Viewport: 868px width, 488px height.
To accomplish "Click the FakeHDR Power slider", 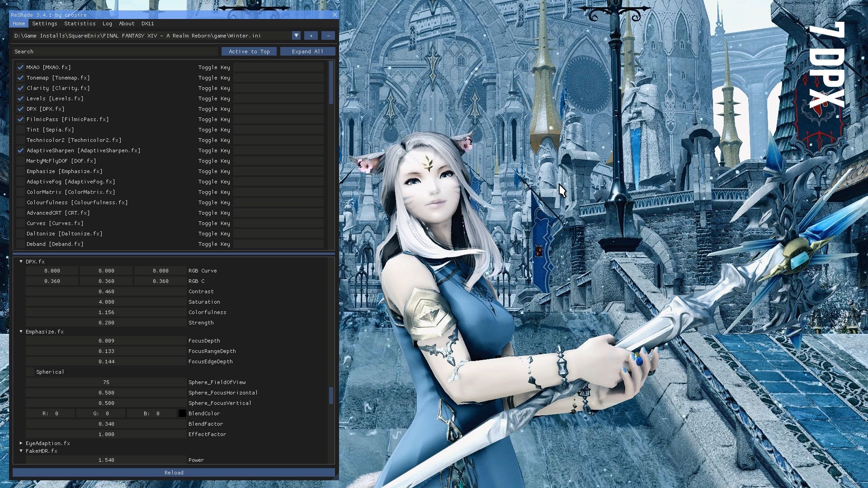I will 106,460.
